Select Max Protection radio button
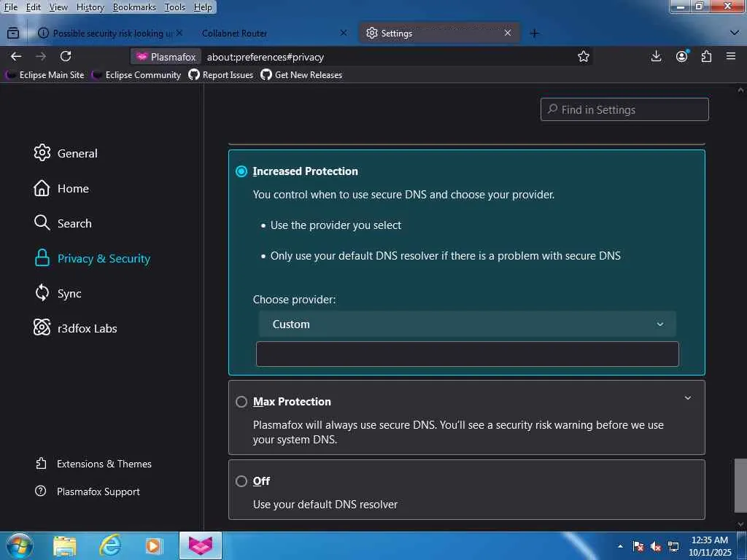The image size is (747, 560). click(x=241, y=402)
